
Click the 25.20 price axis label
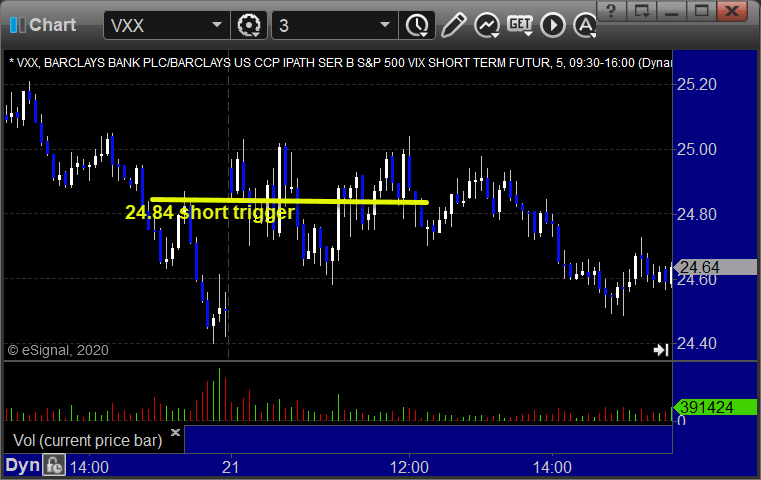(696, 84)
